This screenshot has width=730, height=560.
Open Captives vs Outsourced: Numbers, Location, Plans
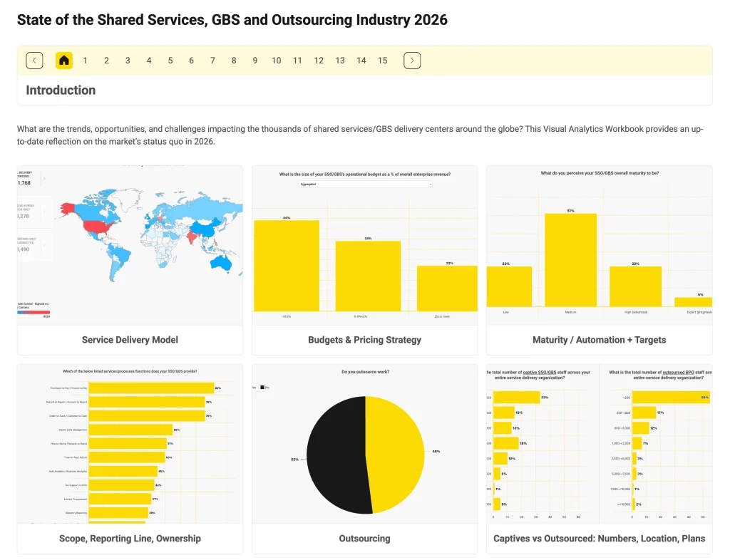[599, 539]
